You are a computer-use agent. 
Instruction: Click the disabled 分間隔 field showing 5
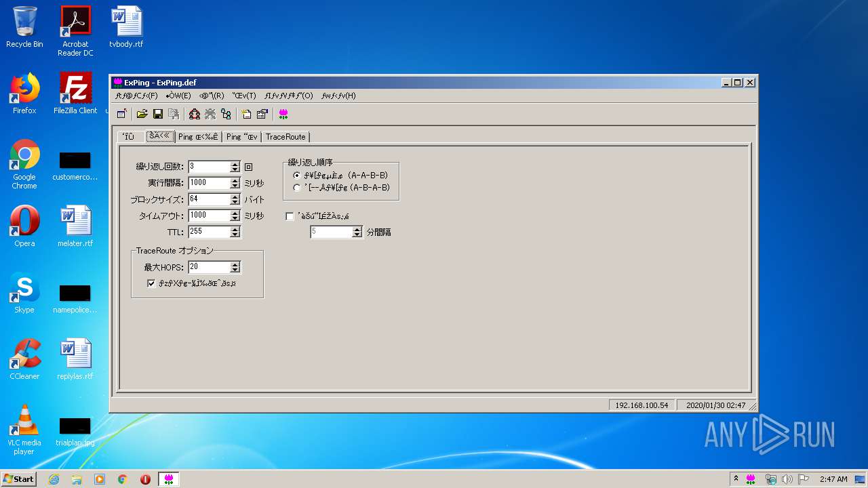click(x=332, y=232)
